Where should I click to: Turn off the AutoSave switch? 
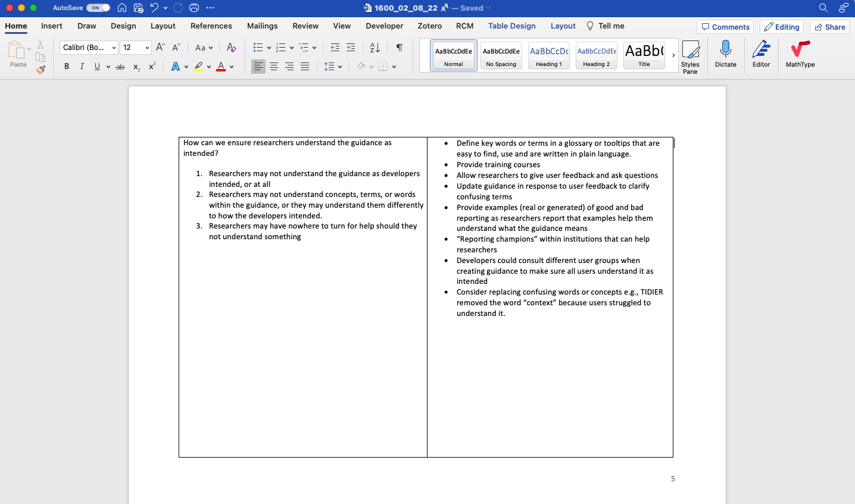(x=98, y=8)
